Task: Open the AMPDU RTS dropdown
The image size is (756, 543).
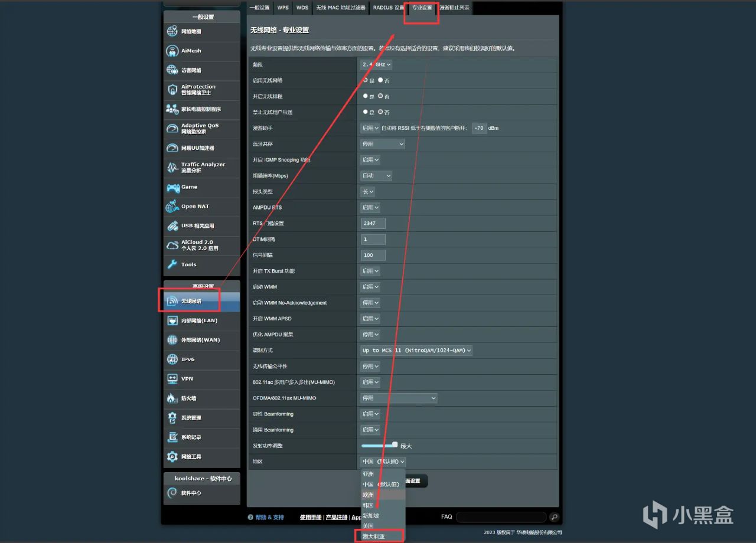Action: click(x=370, y=208)
